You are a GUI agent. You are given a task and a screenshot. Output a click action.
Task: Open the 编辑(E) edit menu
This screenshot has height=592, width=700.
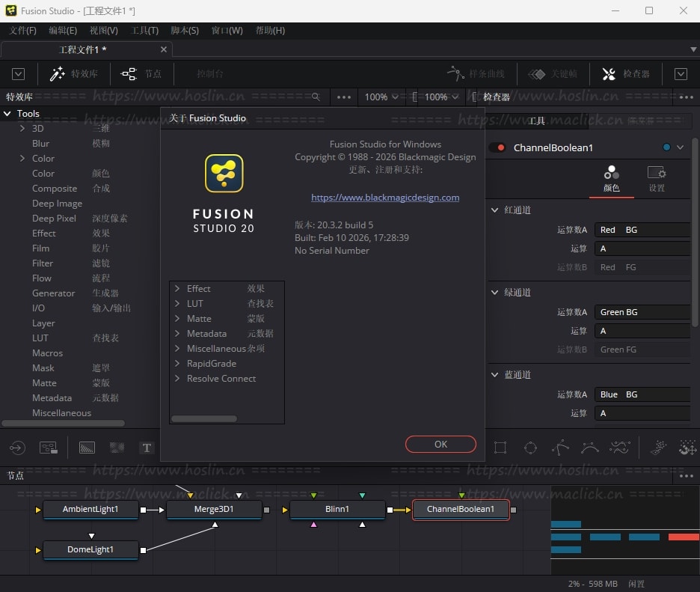tap(63, 31)
